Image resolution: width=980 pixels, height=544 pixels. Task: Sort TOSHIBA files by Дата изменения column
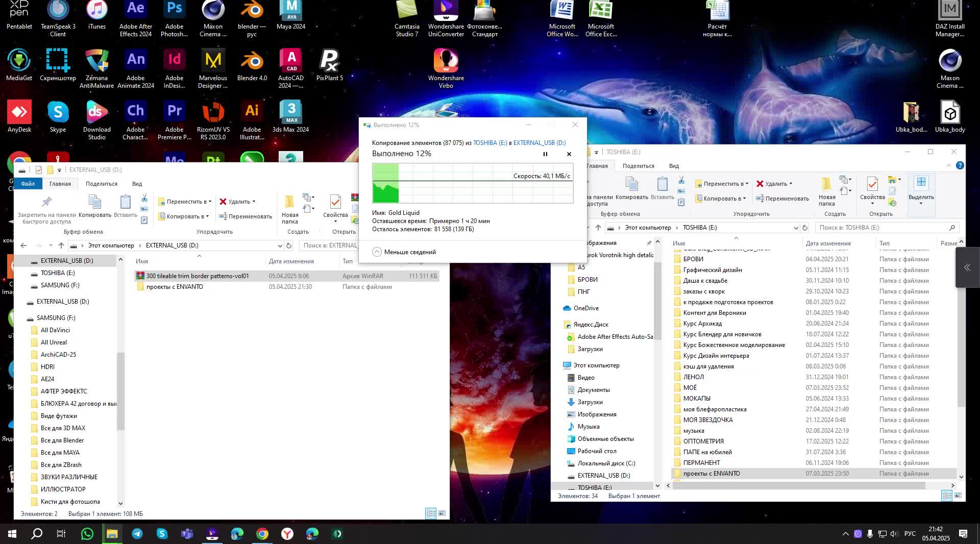click(828, 243)
